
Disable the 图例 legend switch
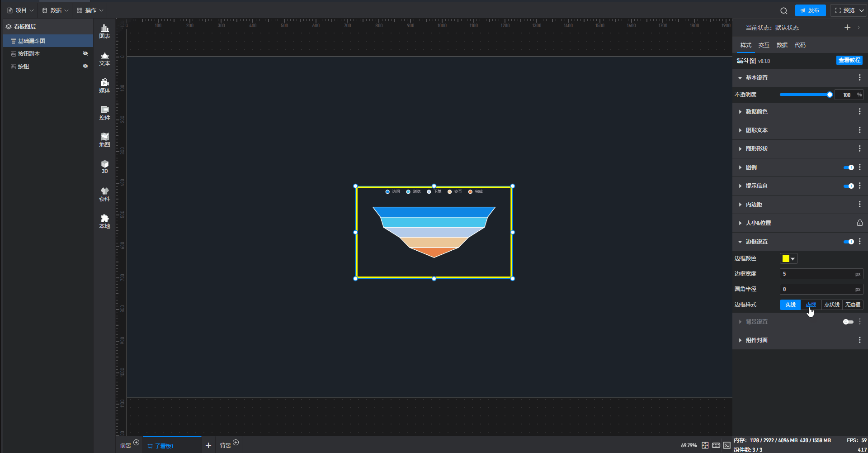(x=849, y=167)
